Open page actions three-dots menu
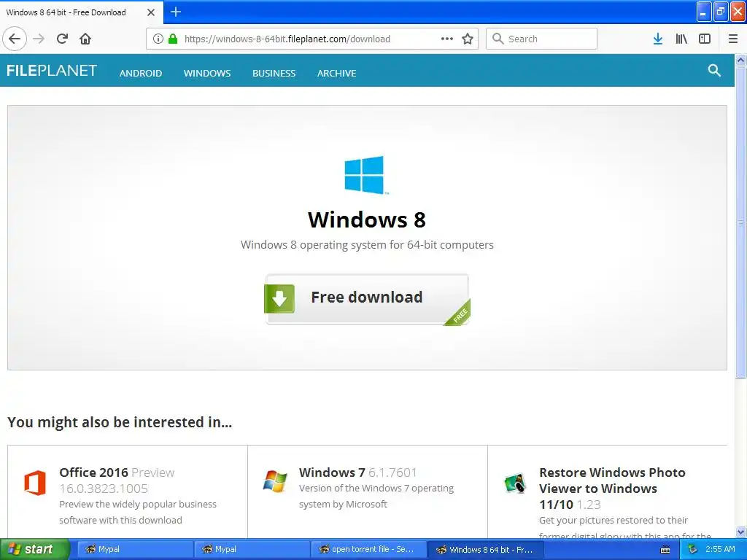The width and height of the screenshot is (747, 560). pyautogui.click(x=447, y=39)
